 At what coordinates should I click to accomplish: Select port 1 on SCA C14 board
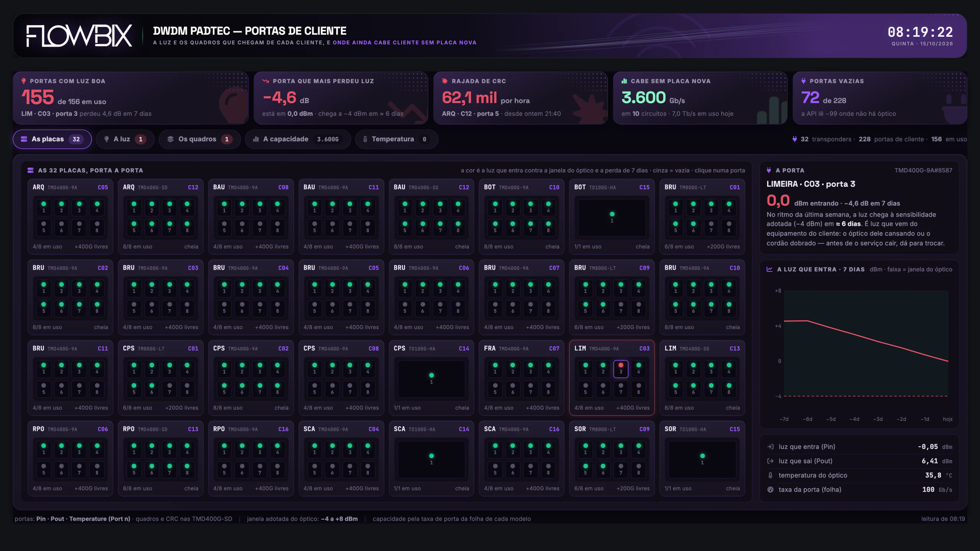[x=431, y=460]
